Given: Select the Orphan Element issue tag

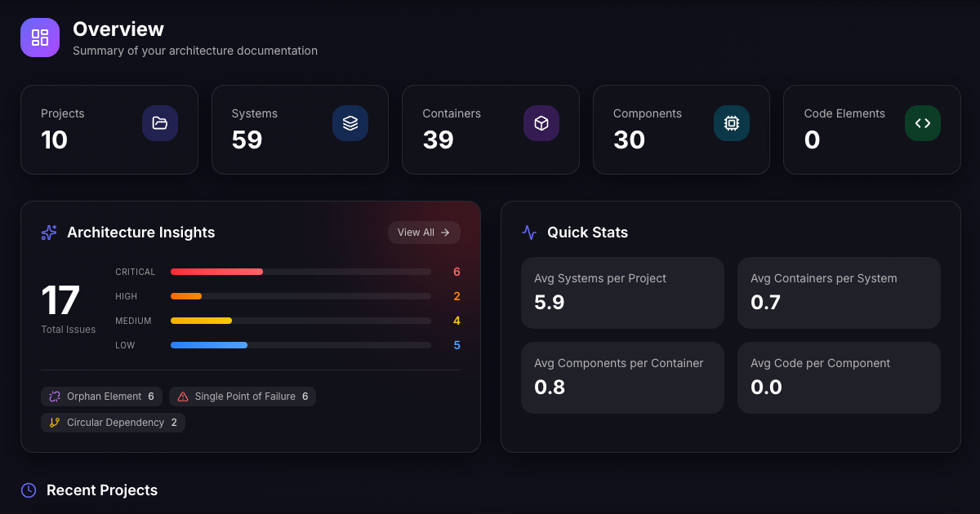Looking at the screenshot, I should coord(101,397).
